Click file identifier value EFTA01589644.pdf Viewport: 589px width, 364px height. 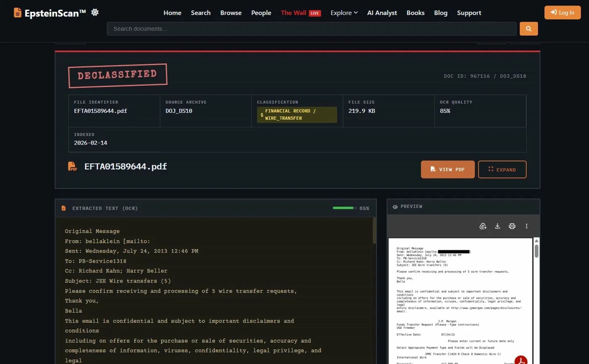click(x=101, y=111)
